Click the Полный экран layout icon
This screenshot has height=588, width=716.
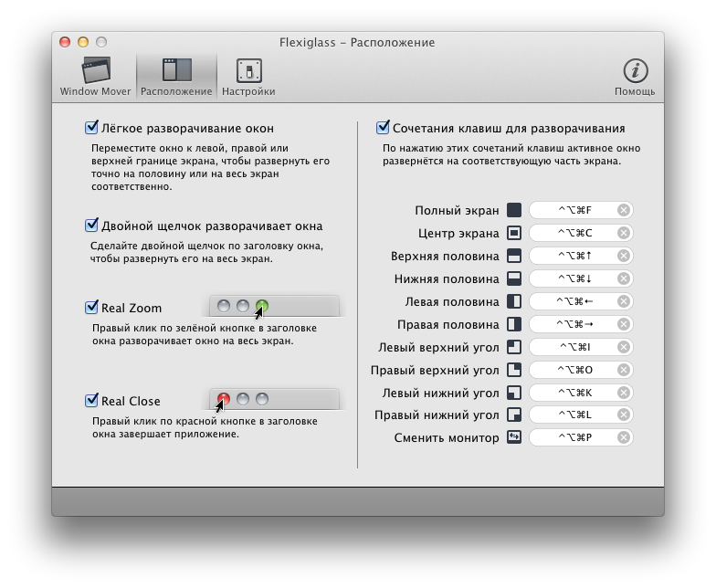coord(514,210)
